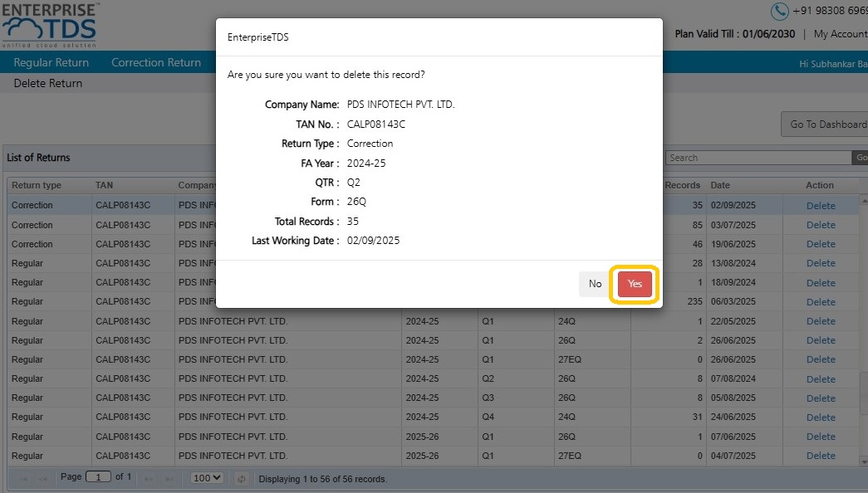
Task: Go to last page using pager icon
Action: point(170,478)
